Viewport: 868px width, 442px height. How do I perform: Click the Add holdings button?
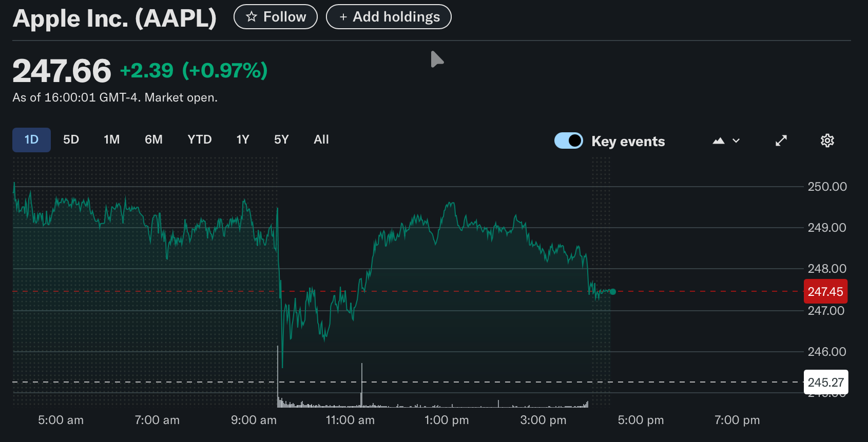tap(389, 17)
